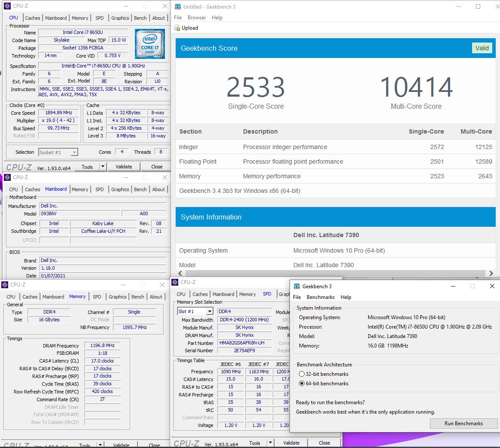Open the Tools dropdown arrow in the Memory CPU-Z window
Viewport: 500px width, 448px height.
(100, 445)
